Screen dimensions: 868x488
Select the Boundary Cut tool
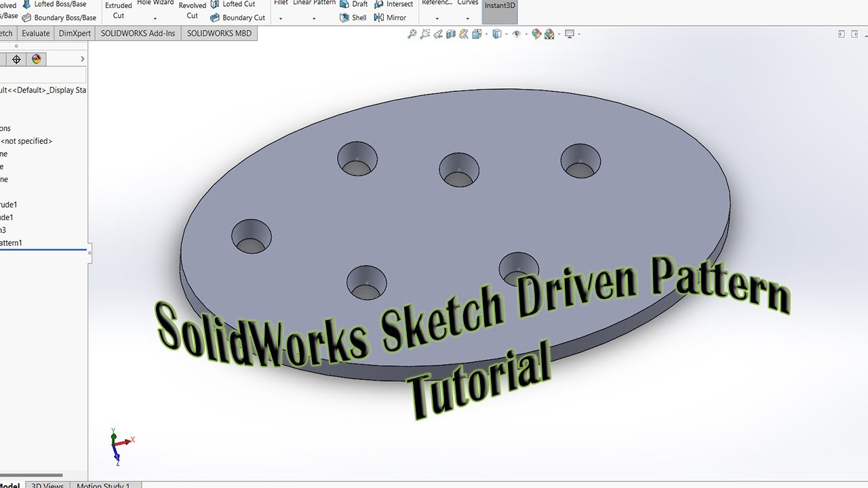pos(237,18)
